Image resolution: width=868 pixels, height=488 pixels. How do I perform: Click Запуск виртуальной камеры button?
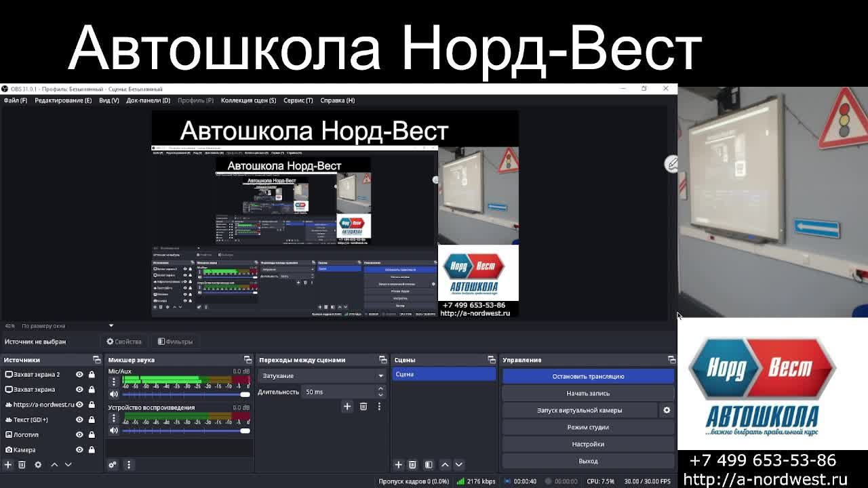(x=580, y=410)
